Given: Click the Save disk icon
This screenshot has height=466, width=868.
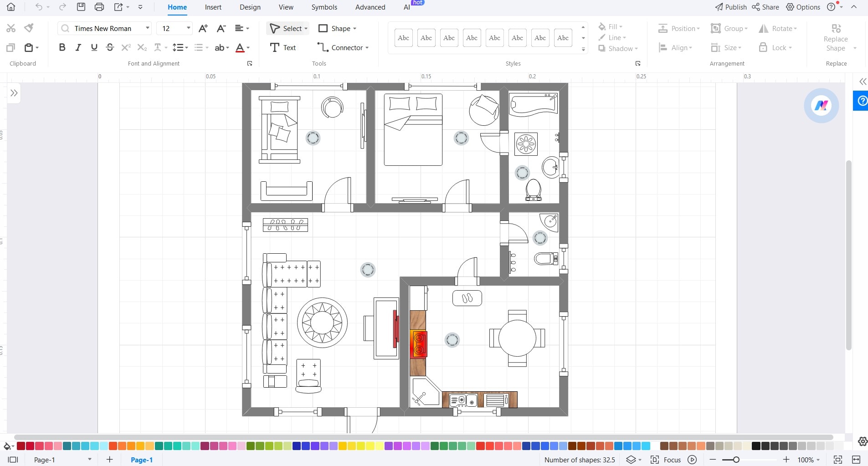Looking at the screenshot, I should coord(81,7).
